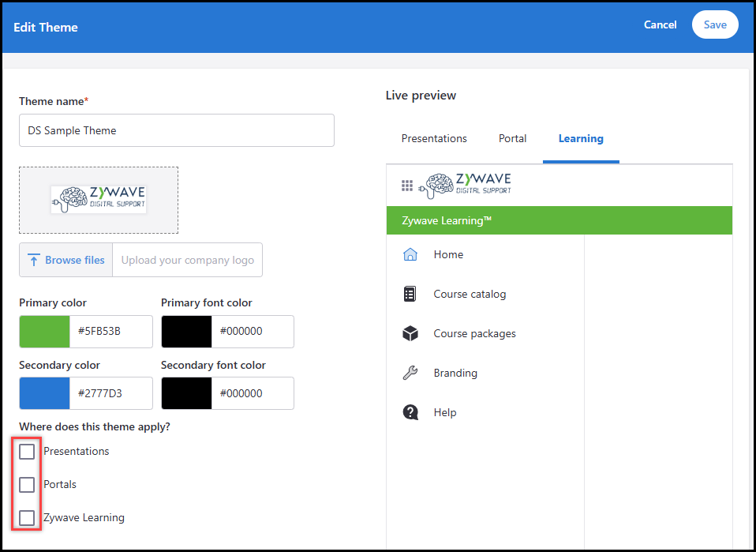Select the Learning preview tab
Viewport: 756px width, 552px height.
(581, 138)
